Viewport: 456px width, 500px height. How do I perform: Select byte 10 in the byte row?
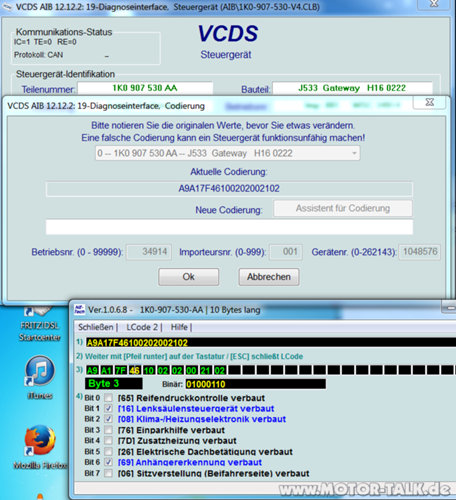point(149,370)
